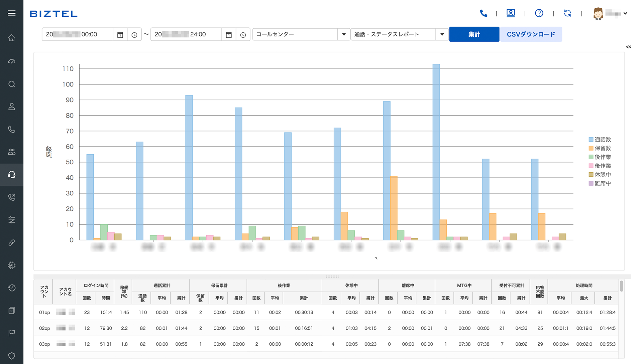This screenshot has width=642, height=364.
Task: Open the checklist icon in sidebar
Action: tap(12, 311)
